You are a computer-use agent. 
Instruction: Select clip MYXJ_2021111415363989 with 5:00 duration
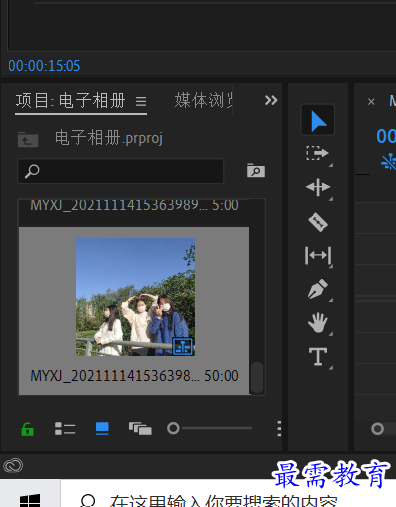point(134,205)
